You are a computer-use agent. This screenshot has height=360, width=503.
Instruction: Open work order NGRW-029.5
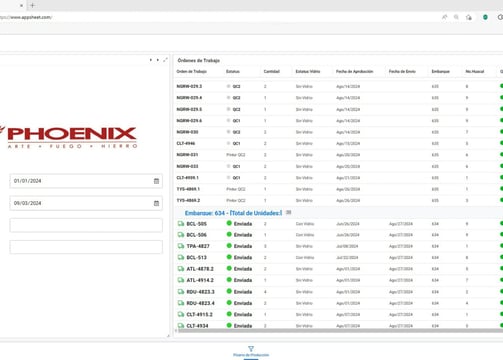[x=189, y=109]
